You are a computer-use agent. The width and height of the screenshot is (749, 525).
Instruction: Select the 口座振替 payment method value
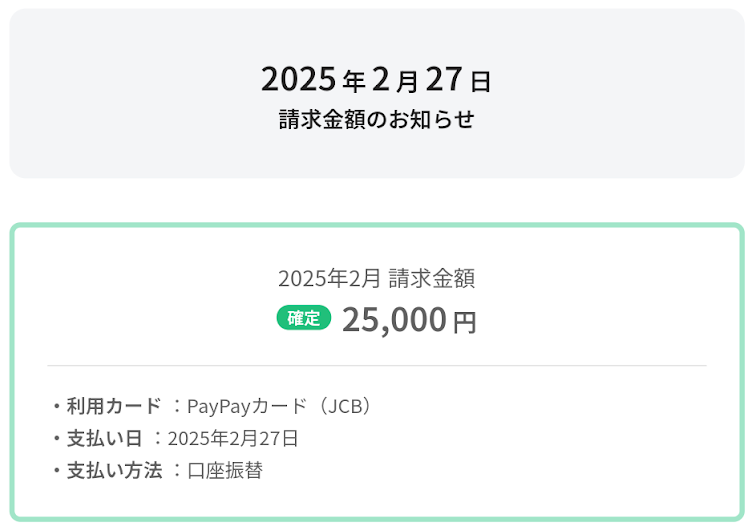point(225,470)
